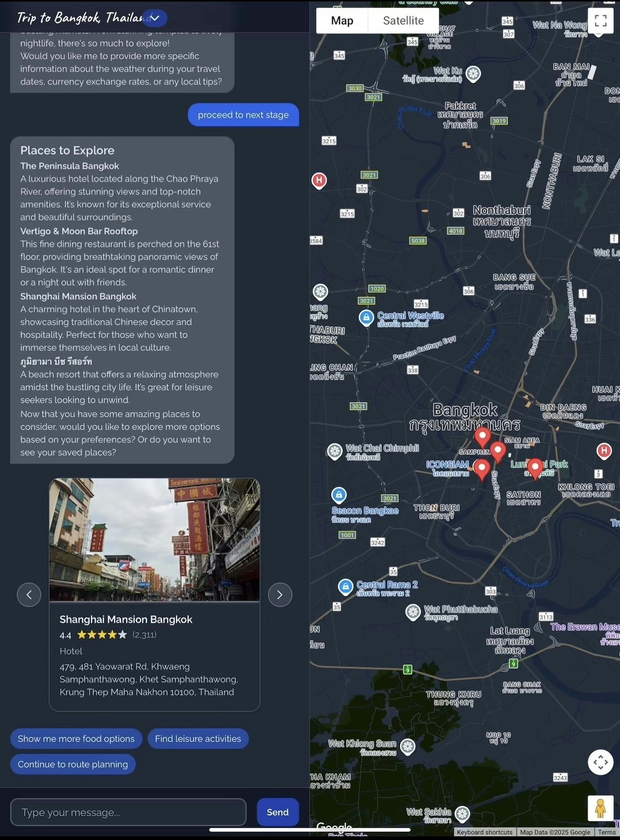Toggle fullscreen map view
Viewport: 620px width, 840px height.
click(x=601, y=21)
